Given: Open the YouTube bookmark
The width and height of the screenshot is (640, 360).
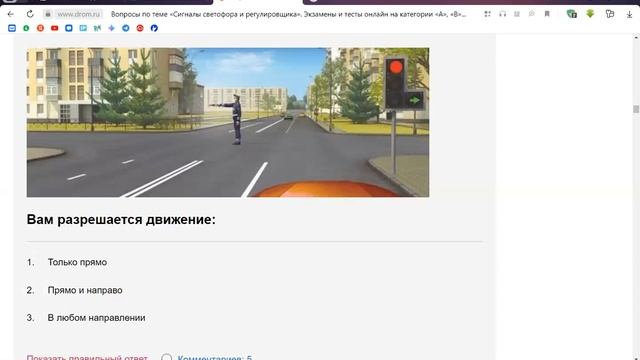Looking at the screenshot, I should [55, 28].
